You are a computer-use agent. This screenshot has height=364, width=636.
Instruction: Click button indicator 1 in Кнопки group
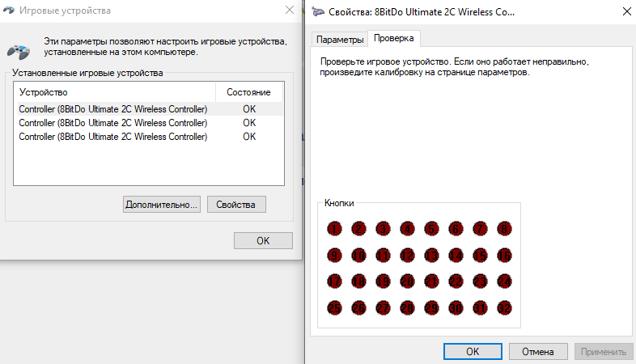(334, 229)
